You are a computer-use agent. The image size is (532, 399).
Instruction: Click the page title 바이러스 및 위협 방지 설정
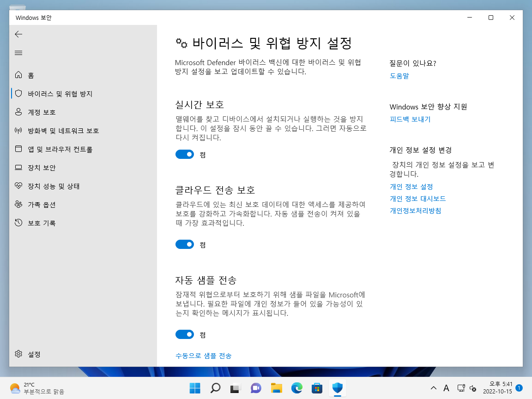click(272, 43)
